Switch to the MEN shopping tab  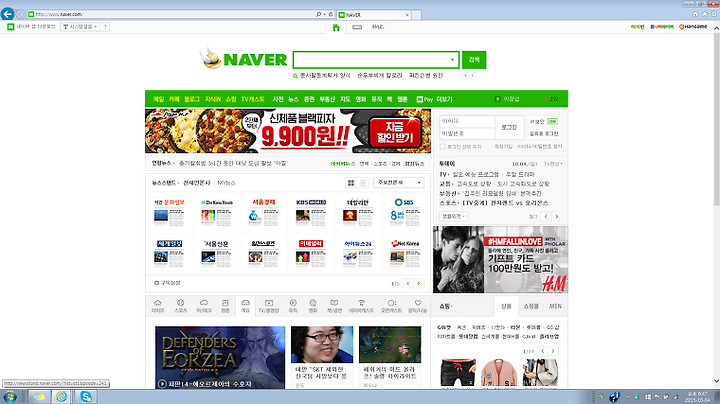555,306
